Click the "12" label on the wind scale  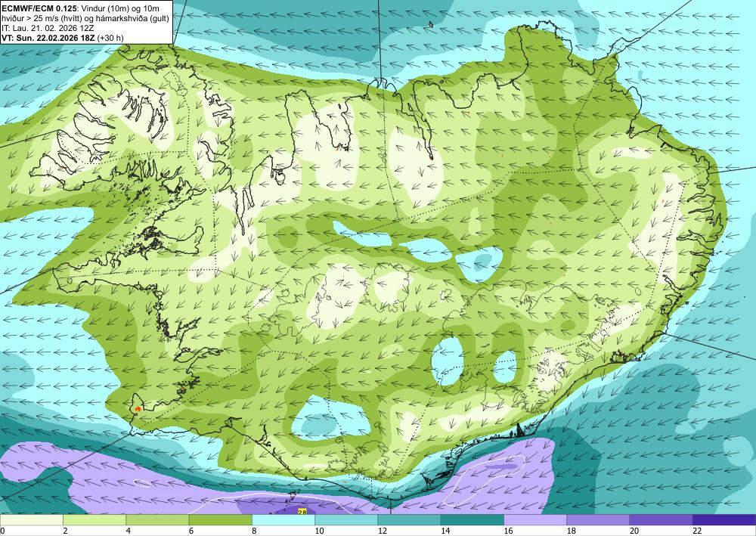(383, 531)
